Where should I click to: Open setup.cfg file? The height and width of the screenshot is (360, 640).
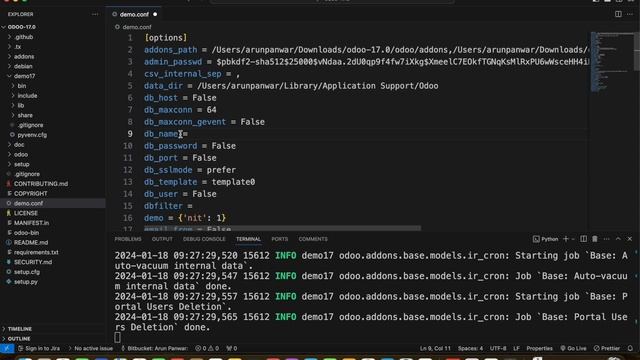[27, 272]
